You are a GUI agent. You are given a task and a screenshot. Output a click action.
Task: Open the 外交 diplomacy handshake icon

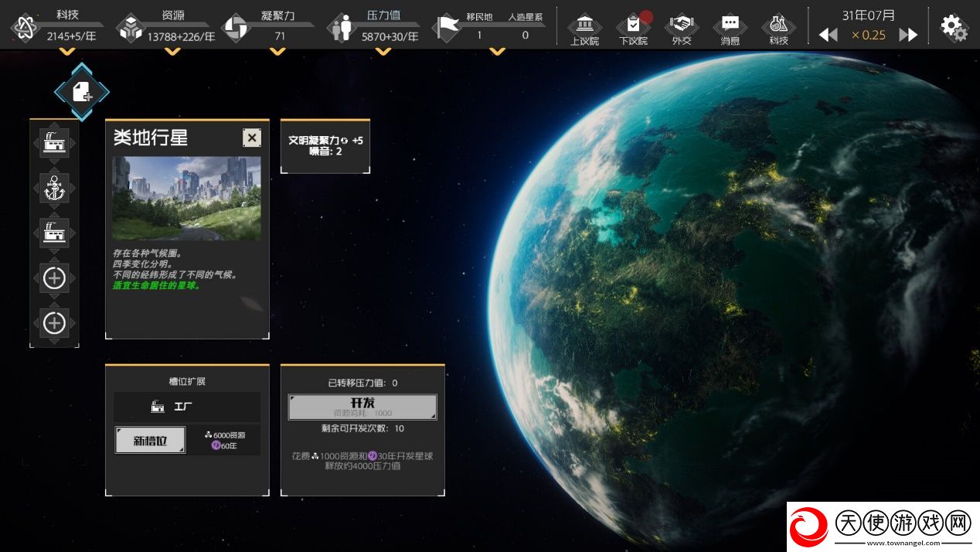pos(682,28)
